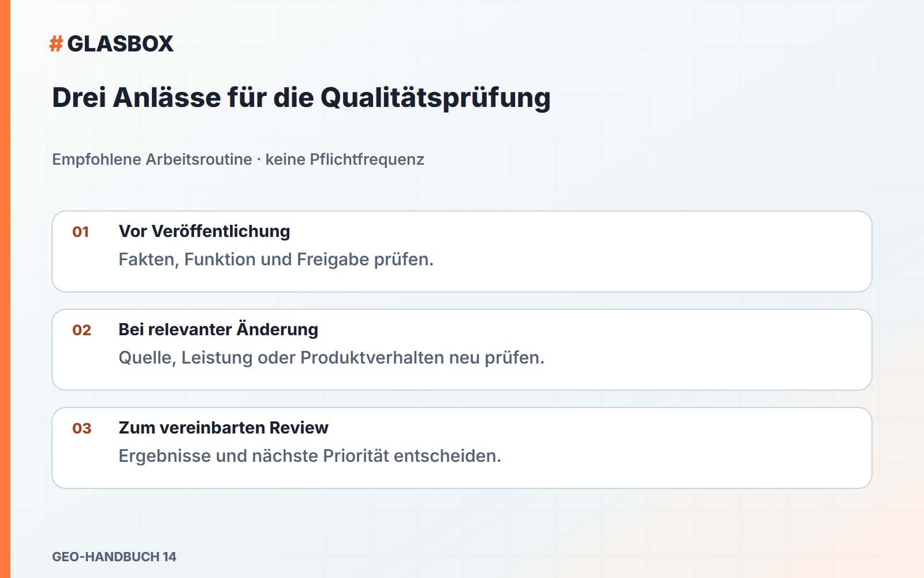Select the heading 'Drei Anlässe für die Qualitätsprüfung'
This screenshot has height=578, width=924.
click(x=301, y=98)
